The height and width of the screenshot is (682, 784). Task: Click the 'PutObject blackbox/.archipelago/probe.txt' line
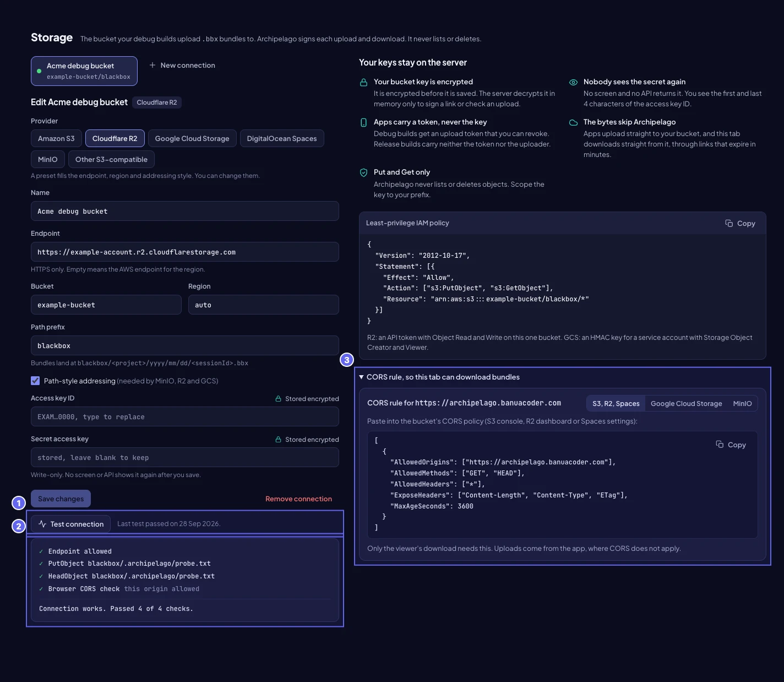coord(125,564)
